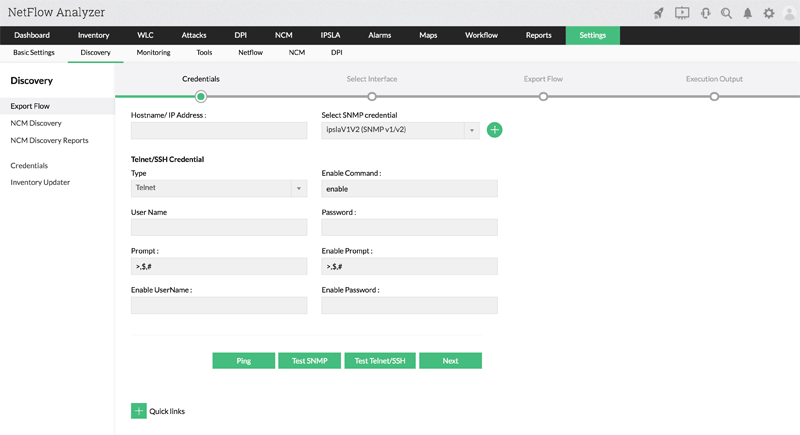Go to the Dashboard menu
The height and width of the screenshot is (435, 800).
(x=32, y=35)
